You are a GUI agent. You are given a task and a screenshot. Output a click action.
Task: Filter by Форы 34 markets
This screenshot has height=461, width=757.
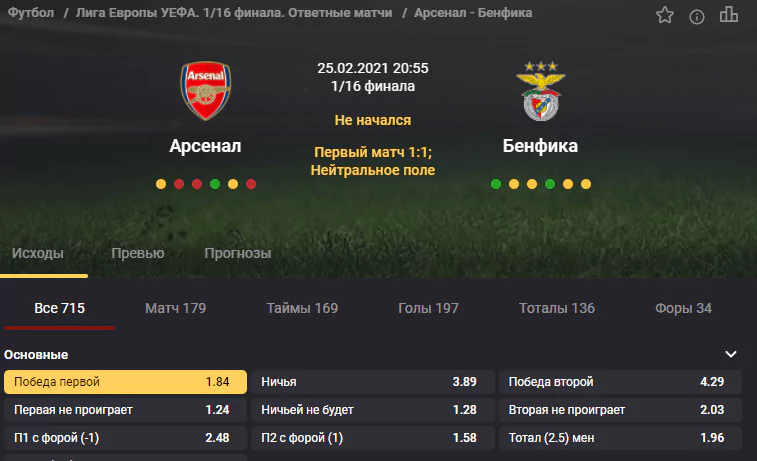[683, 308]
